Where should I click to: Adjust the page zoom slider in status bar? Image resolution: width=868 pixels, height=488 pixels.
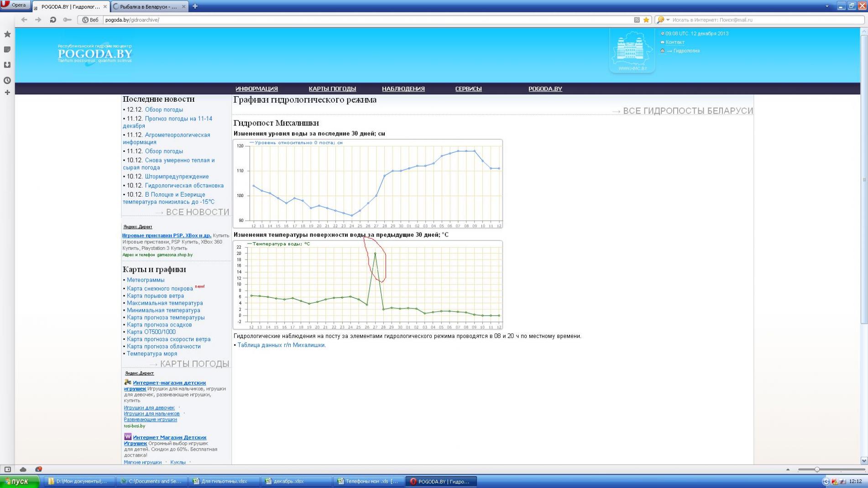tap(817, 469)
